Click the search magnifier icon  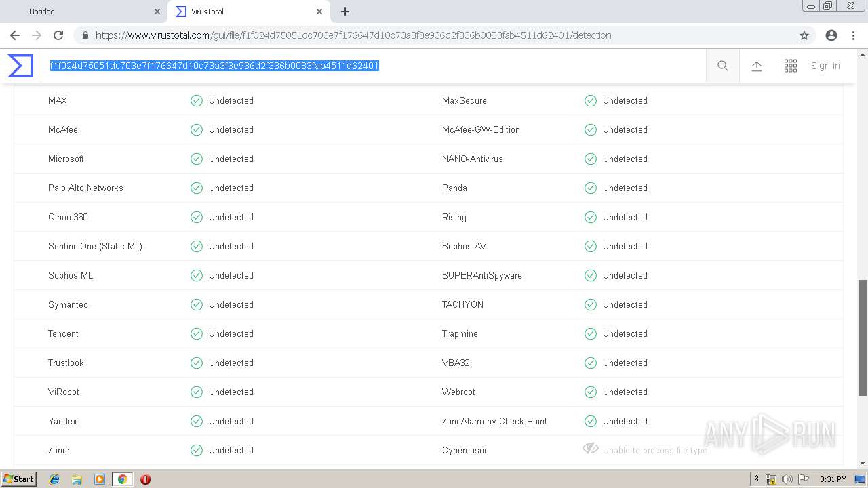click(722, 66)
